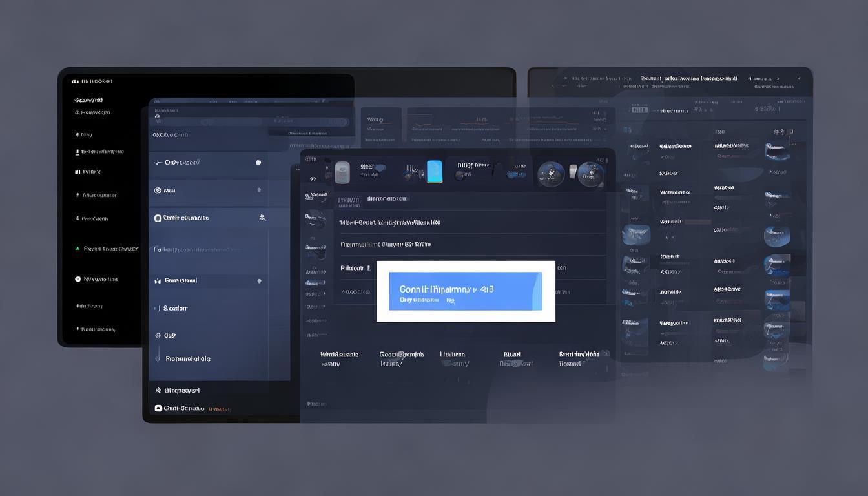Click the gray device icon in top strip
This screenshot has width=868, height=496.
(342, 172)
